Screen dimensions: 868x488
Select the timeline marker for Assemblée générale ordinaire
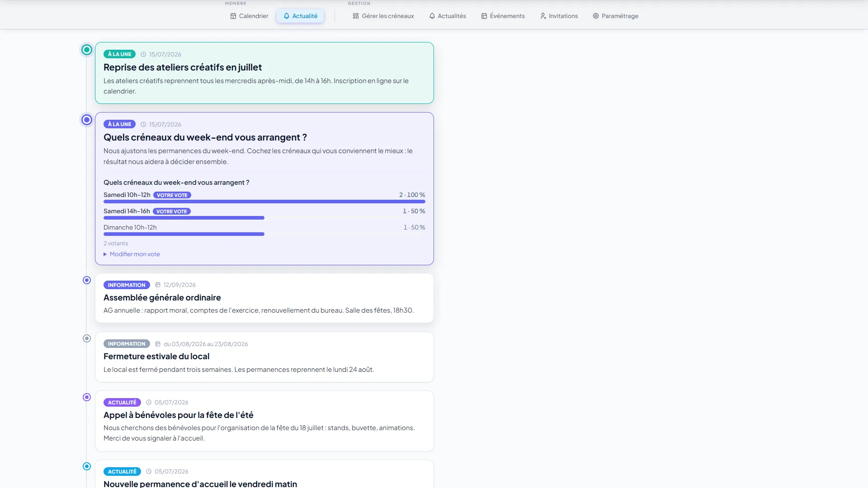(x=87, y=280)
